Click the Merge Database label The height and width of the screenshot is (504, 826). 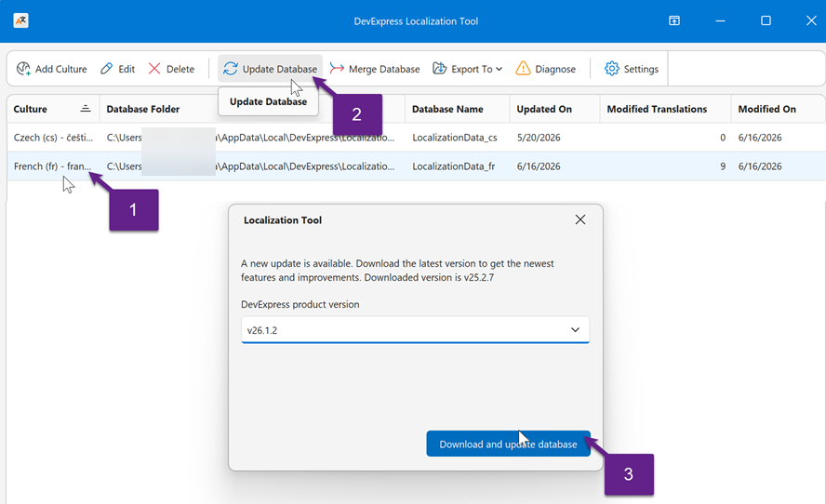(x=384, y=69)
